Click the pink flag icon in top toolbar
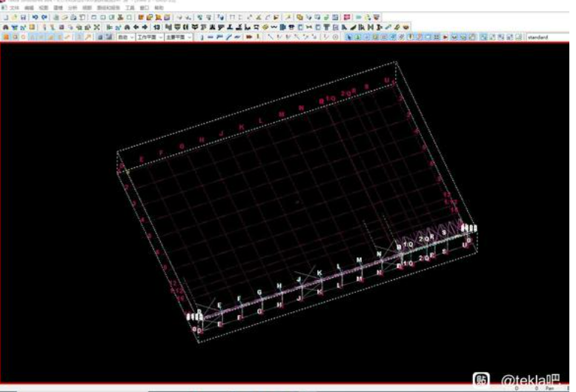This screenshot has width=576, height=392. pos(347,17)
